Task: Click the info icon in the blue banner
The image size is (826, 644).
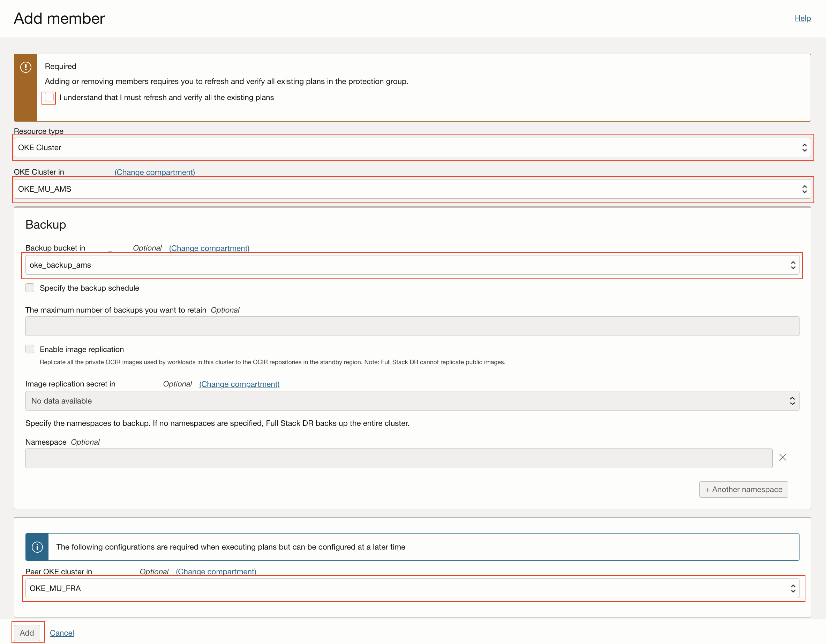Action: click(37, 547)
